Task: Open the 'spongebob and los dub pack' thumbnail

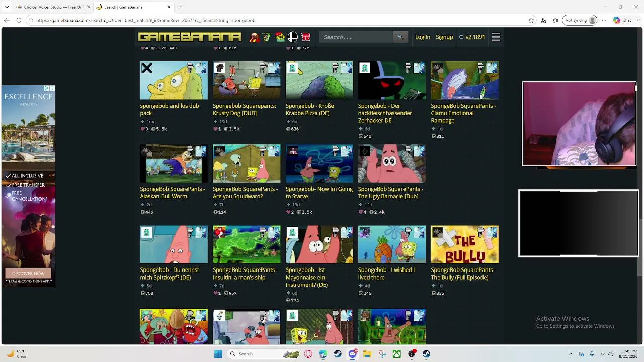Action: point(174,80)
